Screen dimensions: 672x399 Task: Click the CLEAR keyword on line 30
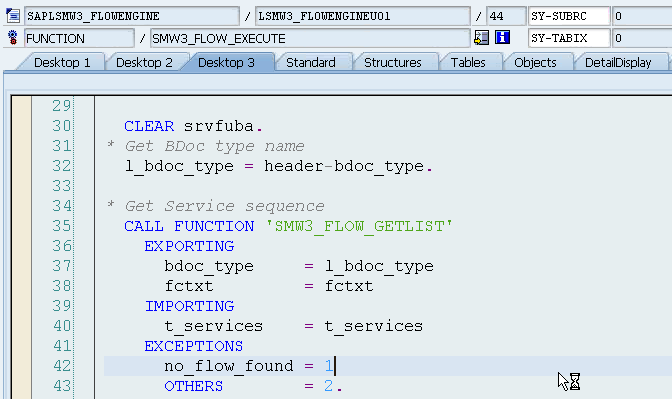click(x=149, y=126)
